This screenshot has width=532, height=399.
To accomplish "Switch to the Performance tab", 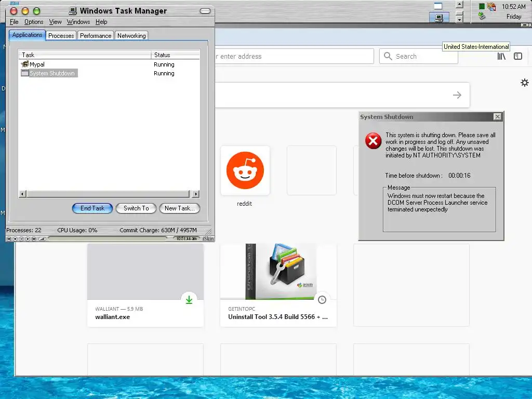I will 96,36.
